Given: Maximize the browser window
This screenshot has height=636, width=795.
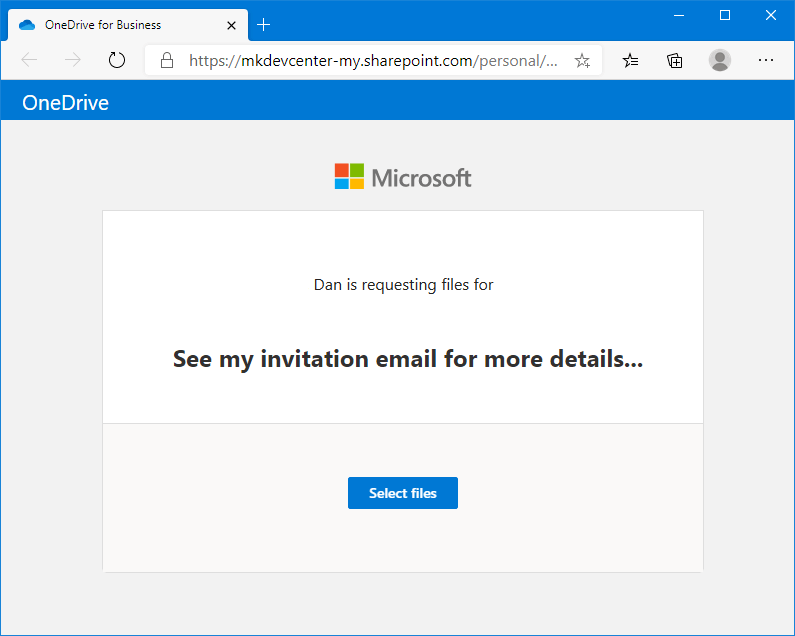Looking at the screenshot, I should coord(725,15).
